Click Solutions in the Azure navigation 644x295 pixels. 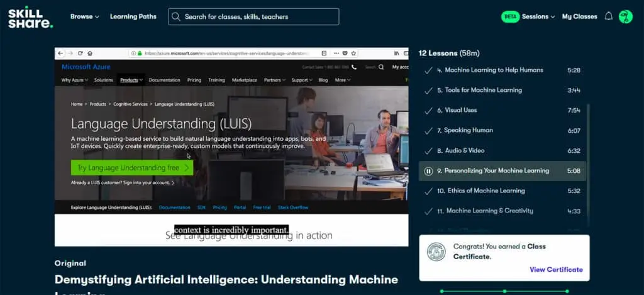(104, 80)
